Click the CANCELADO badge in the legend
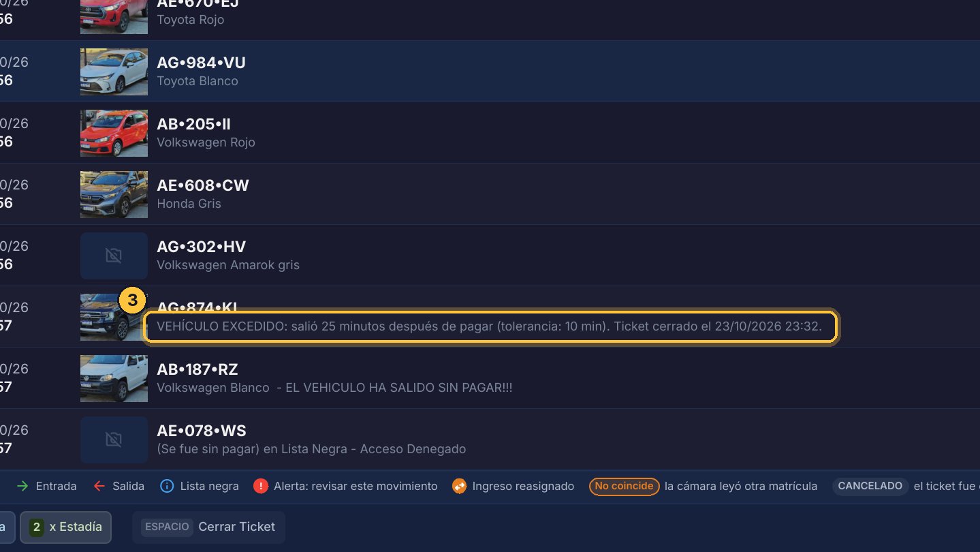 pyautogui.click(x=870, y=486)
